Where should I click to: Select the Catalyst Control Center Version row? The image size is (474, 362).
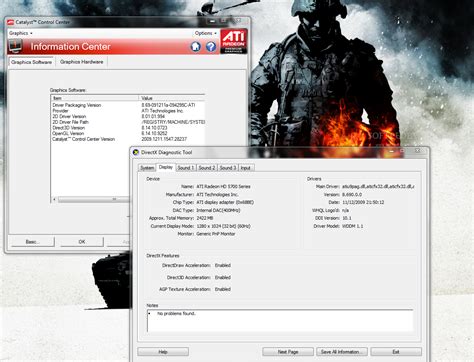[128, 139]
